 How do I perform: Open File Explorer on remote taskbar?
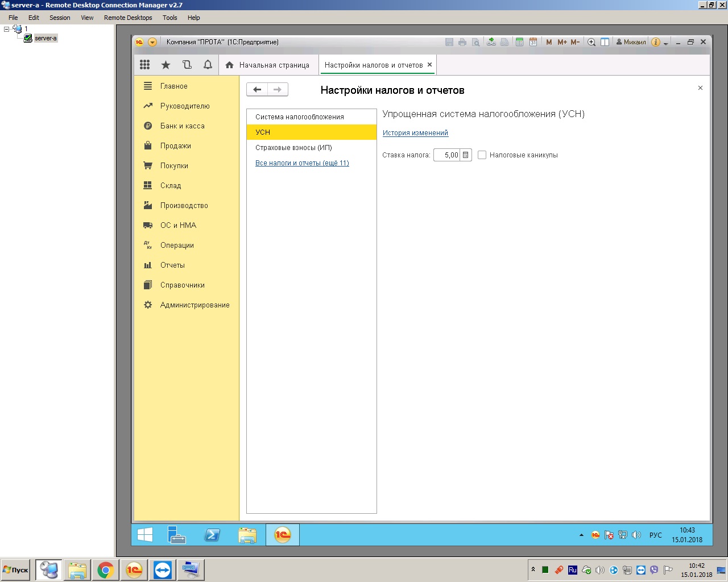(247, 535)
